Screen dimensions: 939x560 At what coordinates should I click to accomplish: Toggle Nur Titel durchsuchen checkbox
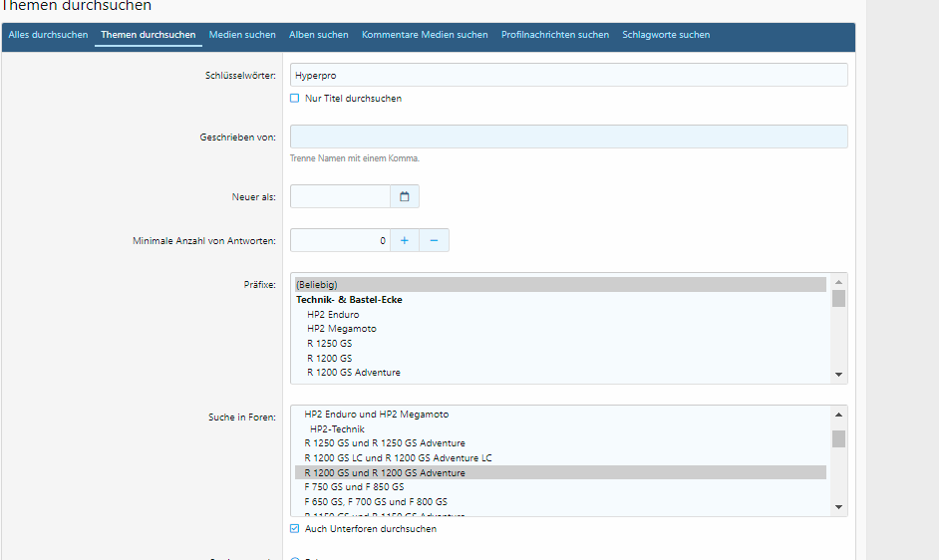point(295,99)
